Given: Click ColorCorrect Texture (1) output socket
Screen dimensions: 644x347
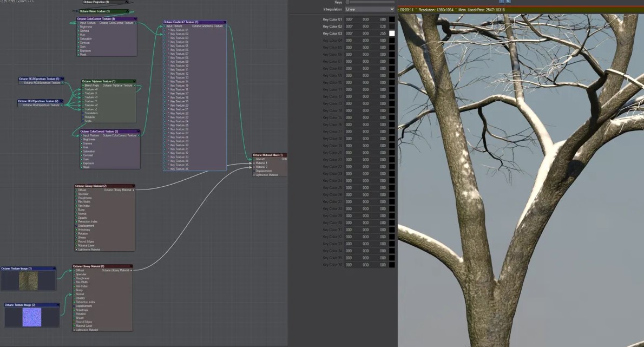Looking at the screenshot, I should click(x=135, y=23).
